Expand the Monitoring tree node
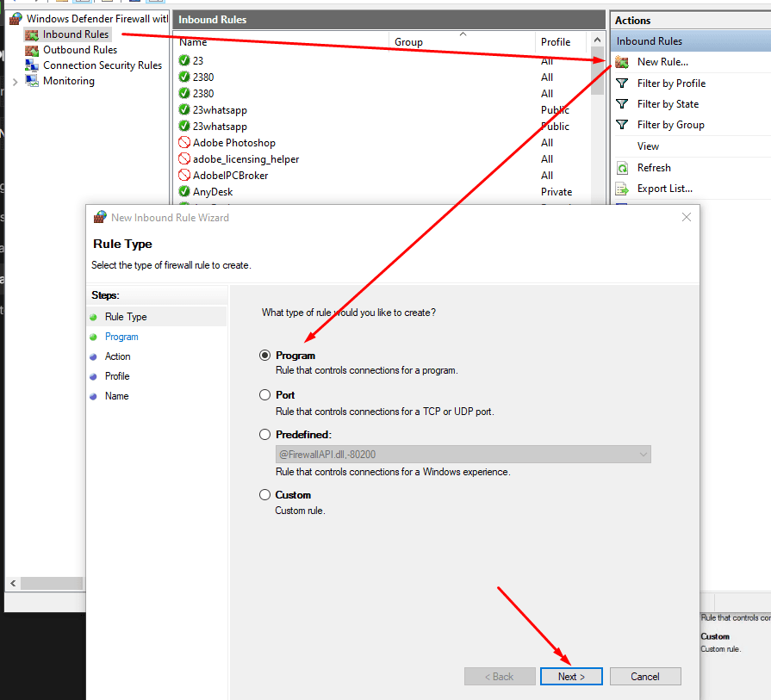This screenshot has width=771, height=700. [x=15, y=81]
